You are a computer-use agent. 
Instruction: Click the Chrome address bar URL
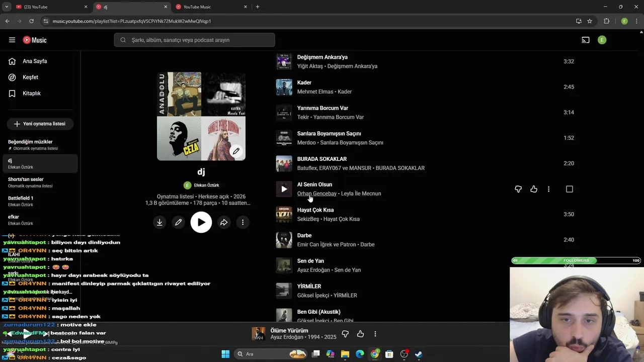(x=132, y=21)
